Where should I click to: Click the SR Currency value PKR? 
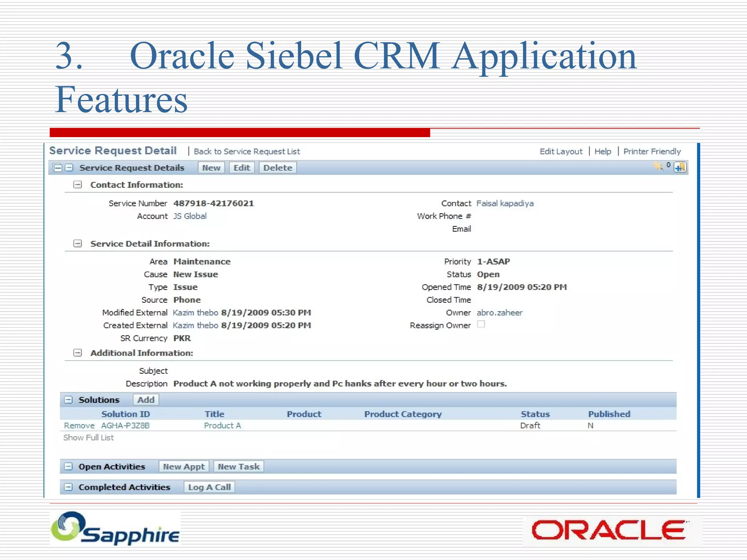pos(182,338)
